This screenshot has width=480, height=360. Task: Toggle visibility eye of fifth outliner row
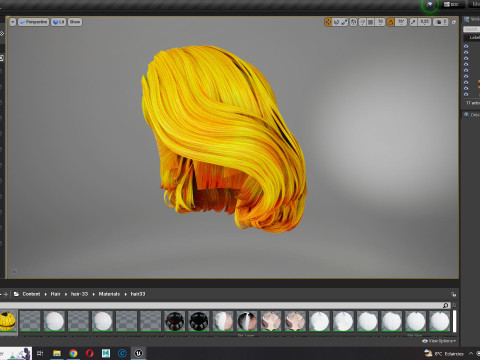pos(466,70)
